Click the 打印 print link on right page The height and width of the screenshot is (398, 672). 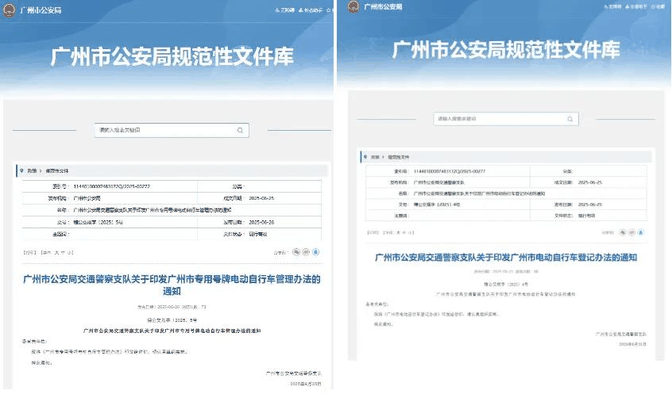(373, 233)
